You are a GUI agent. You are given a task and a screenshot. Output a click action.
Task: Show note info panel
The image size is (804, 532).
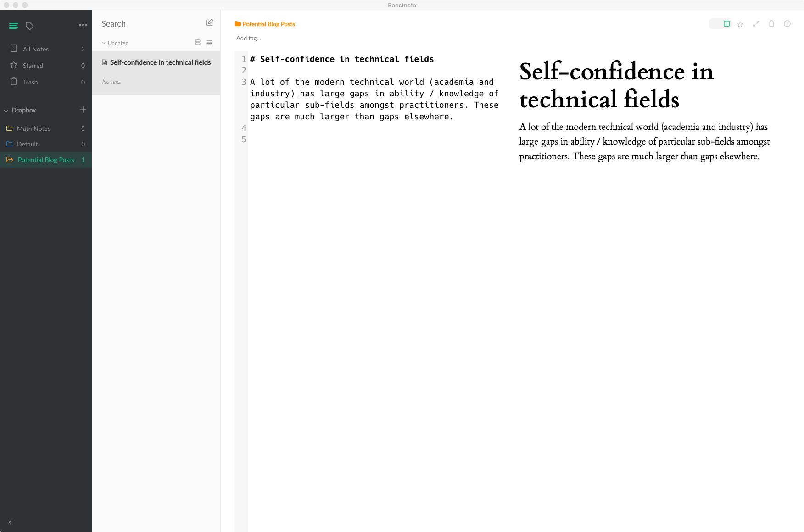787,24
